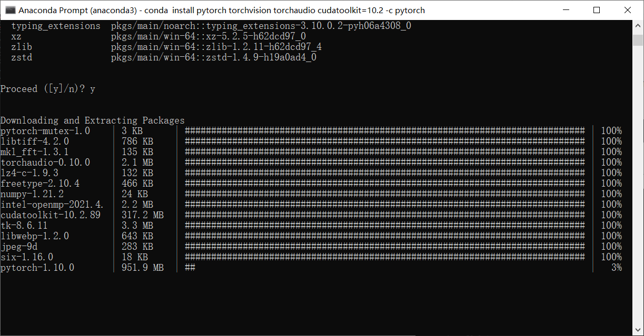Click the xz-5.2.5-h62dcd97_0 package path
This screenshot has width=644, height=336.
tap(209, 36)
